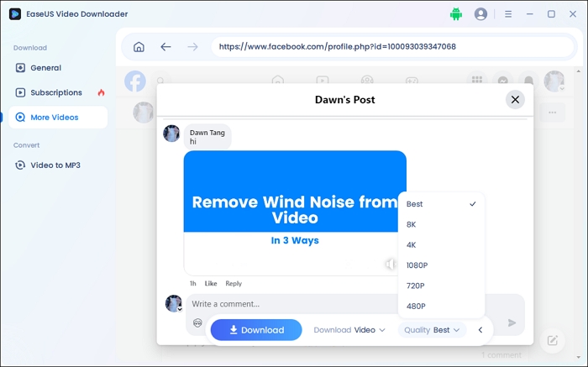Open Video to MP3 converter
588x367 pixels.
tap(58, 165)
